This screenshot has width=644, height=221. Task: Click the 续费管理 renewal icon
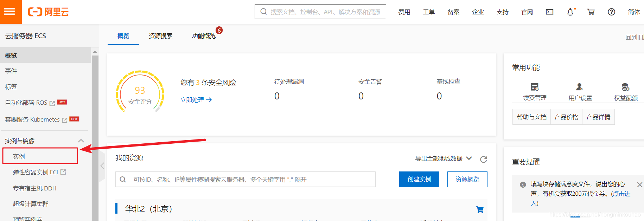point(535,87)
